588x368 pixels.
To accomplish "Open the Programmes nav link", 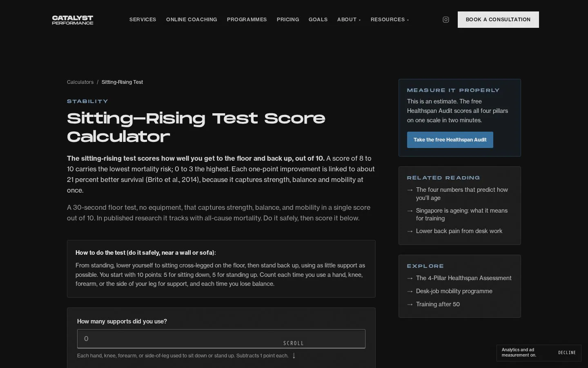I will tap(247, 20).
